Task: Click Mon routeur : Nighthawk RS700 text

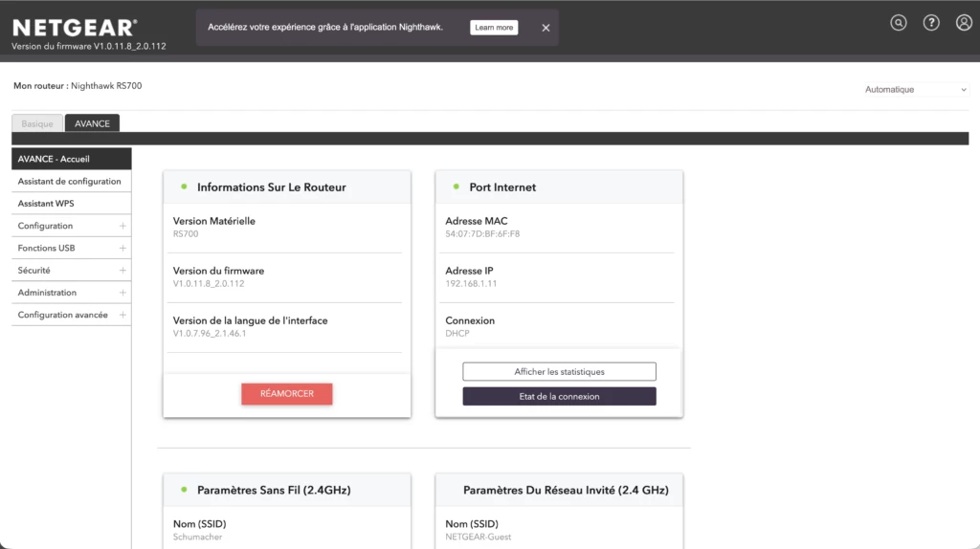Action: point(78,85)
